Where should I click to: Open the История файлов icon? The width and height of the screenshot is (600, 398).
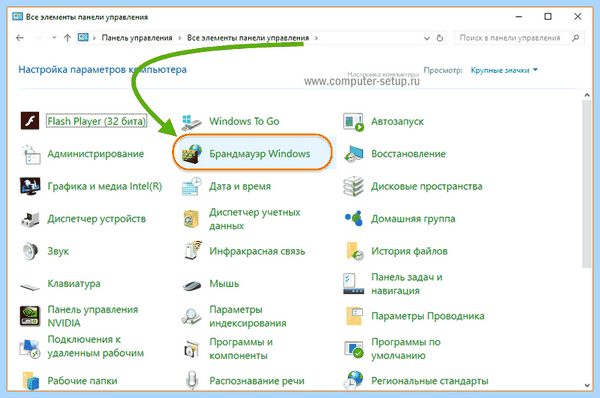click(x=354, y=251)
